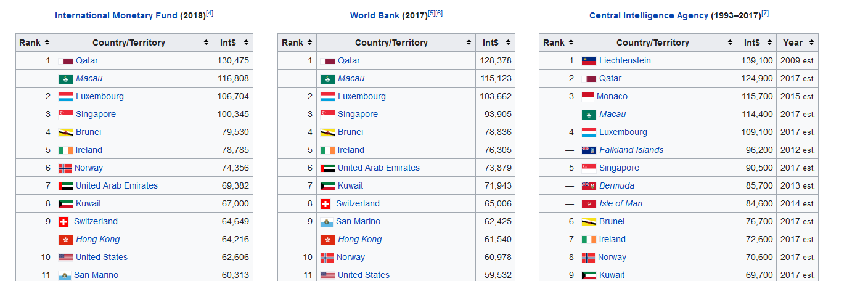Click citation reference [7] after CIA heading

765,14
